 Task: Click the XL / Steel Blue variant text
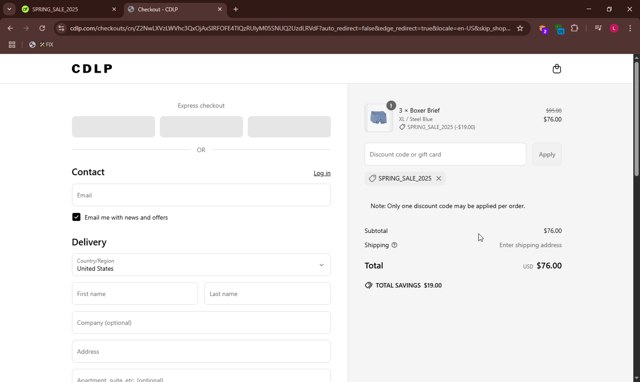416,119
